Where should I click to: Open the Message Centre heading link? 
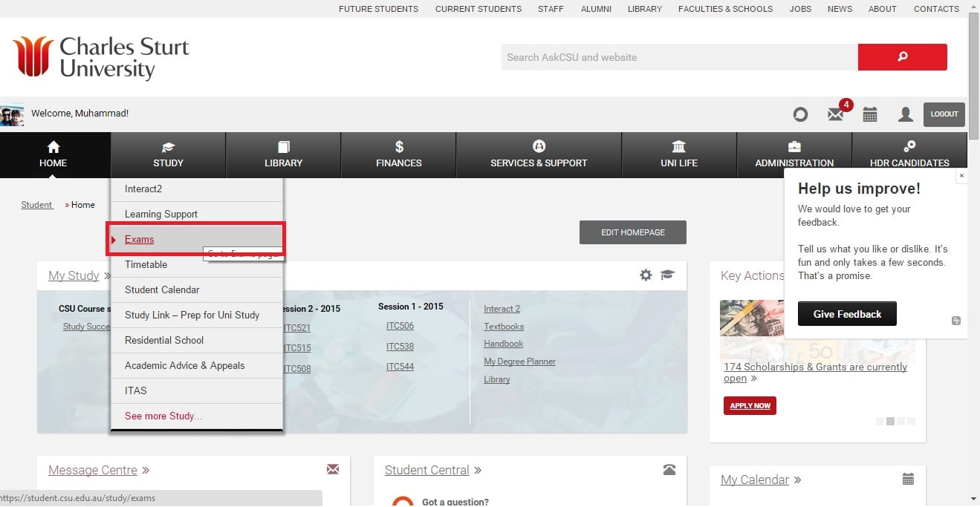(93, 470)
